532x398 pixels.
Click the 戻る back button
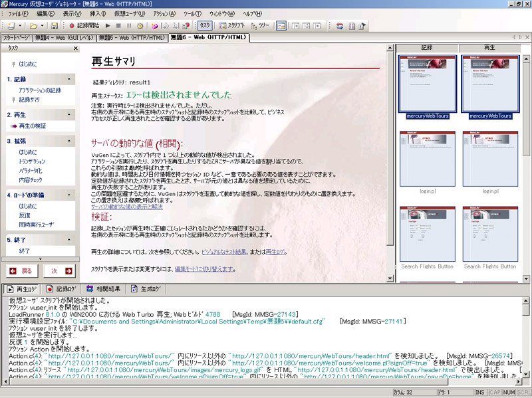(x=22, y=271)
